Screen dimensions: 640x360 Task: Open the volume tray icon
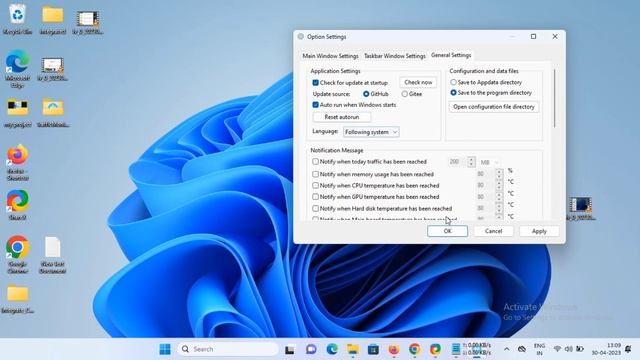tap(569, 349)
